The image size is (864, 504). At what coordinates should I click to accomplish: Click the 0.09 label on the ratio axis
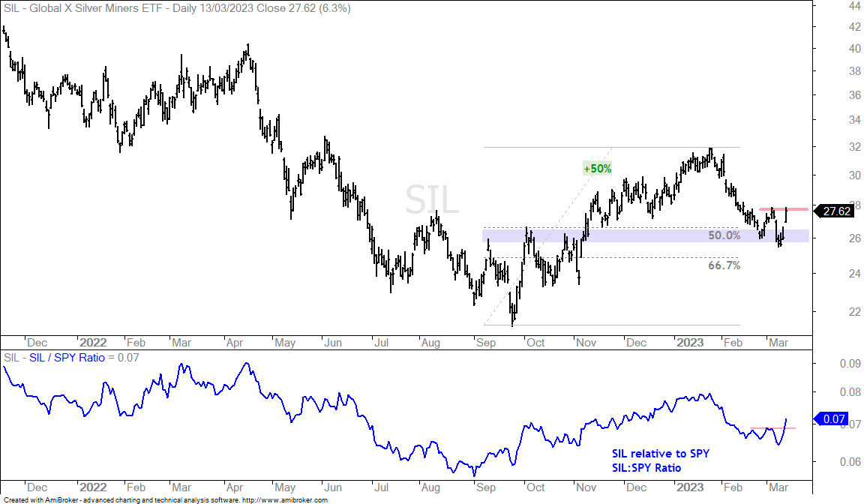[x=850, y=364]
